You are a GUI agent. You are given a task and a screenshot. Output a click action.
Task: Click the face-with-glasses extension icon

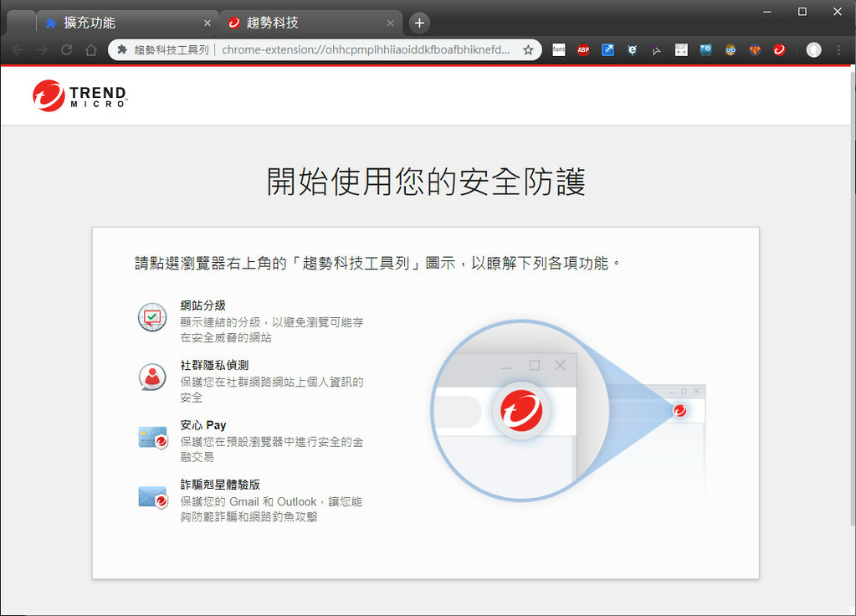click(730, 50)
